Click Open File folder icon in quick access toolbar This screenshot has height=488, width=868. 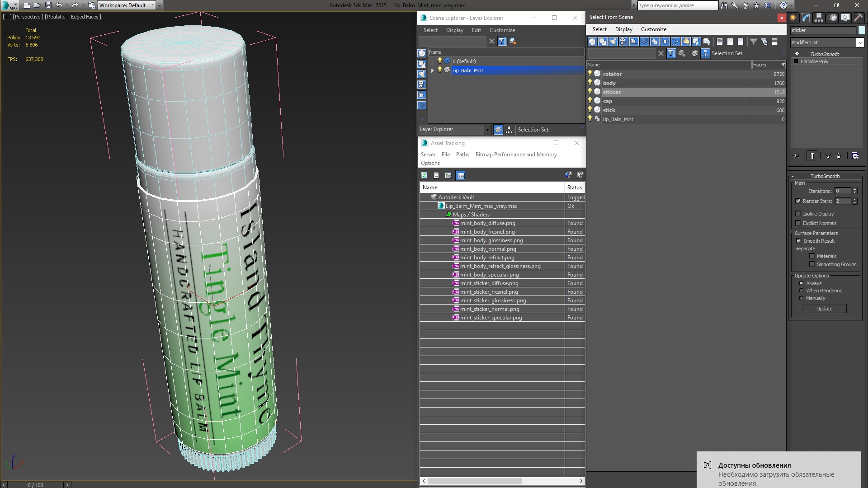tap(37, 5)
